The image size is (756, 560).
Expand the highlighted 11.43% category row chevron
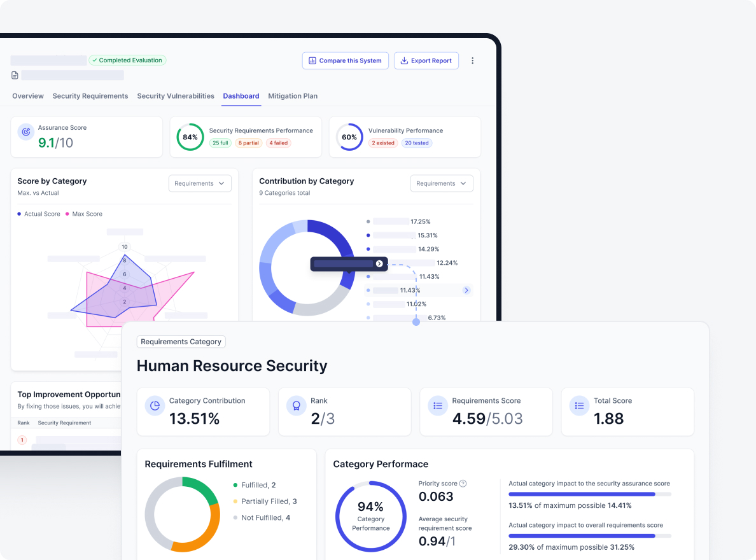tap(466, 290)
